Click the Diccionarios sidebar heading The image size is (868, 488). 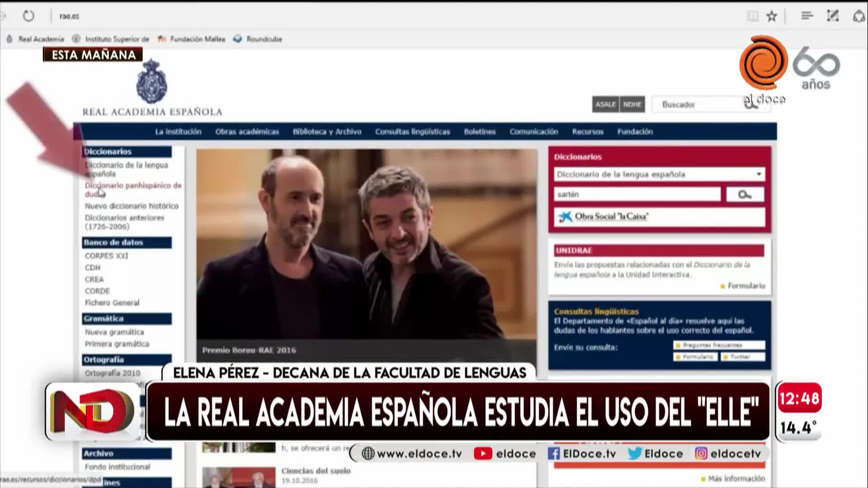click(x=127, y=152)
